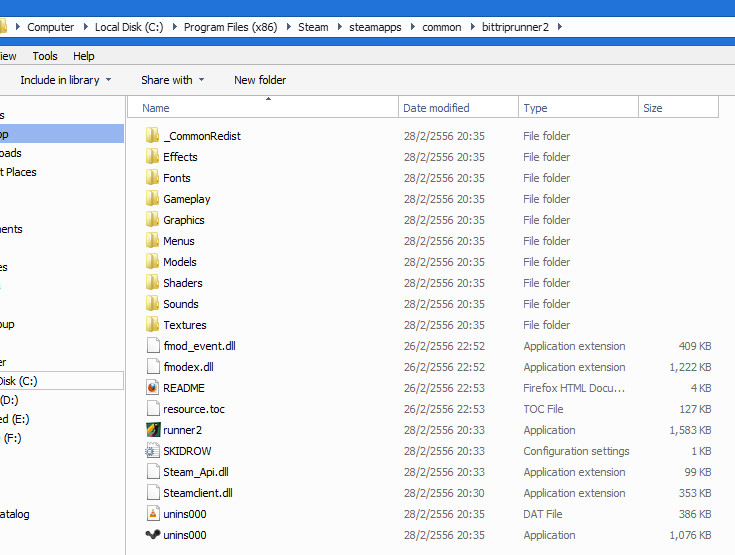735x555 pixels.
Task: Select the Fonts folder icon
Action: 152,178
